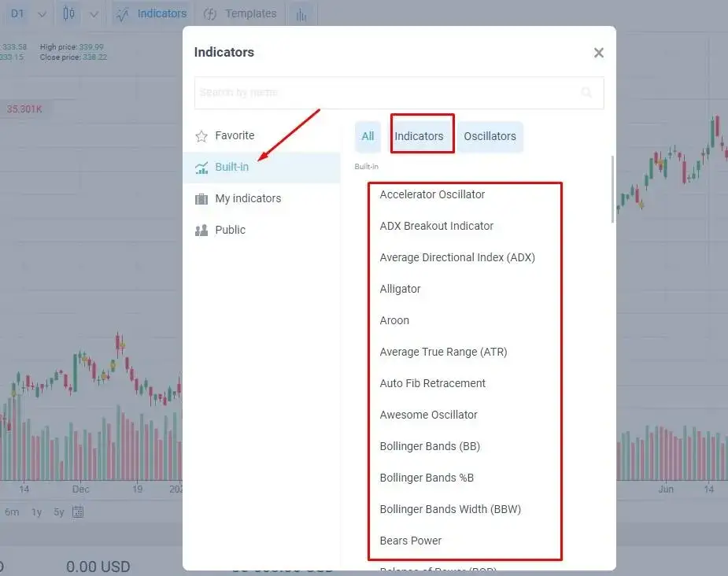Click the search magnifier icon
728x576 pixels.
(x=586, y=92)
